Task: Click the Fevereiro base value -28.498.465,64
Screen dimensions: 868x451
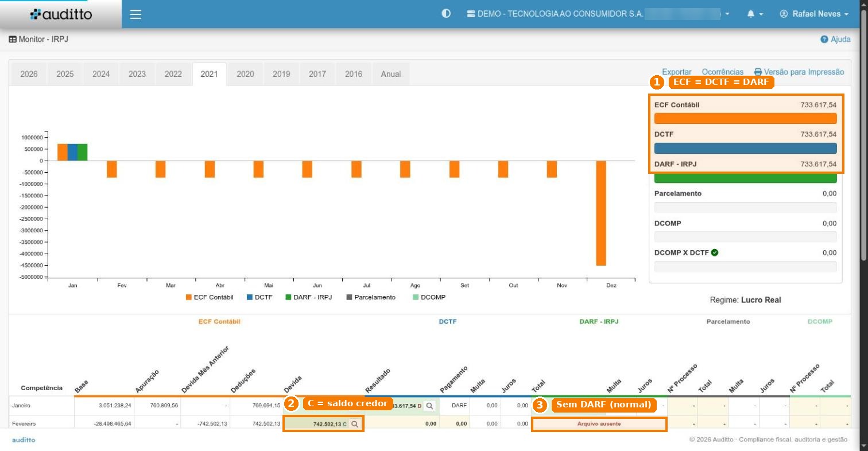Action: [113, 424]
